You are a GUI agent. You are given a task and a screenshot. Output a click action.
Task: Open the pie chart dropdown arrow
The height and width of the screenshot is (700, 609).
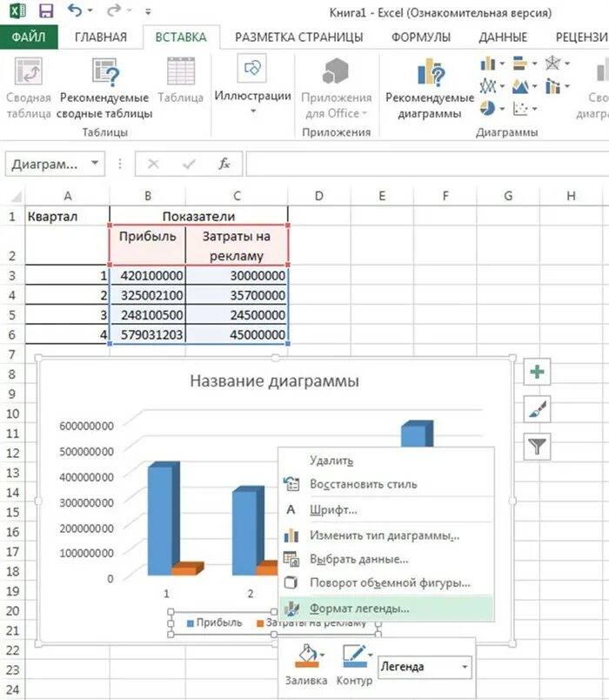click(x=502, y=109)
